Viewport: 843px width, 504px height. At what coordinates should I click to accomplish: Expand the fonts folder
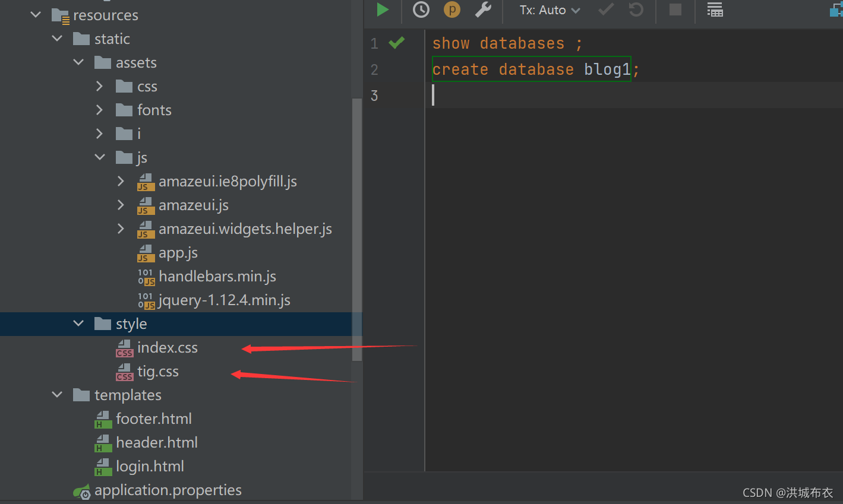click(x=99, y=110)
